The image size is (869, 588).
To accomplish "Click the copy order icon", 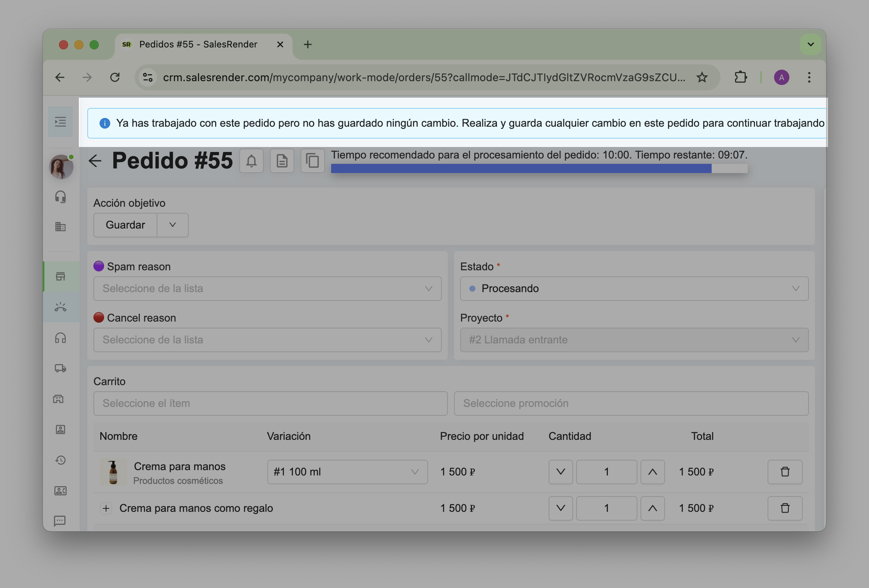I will tap(312, 161).
